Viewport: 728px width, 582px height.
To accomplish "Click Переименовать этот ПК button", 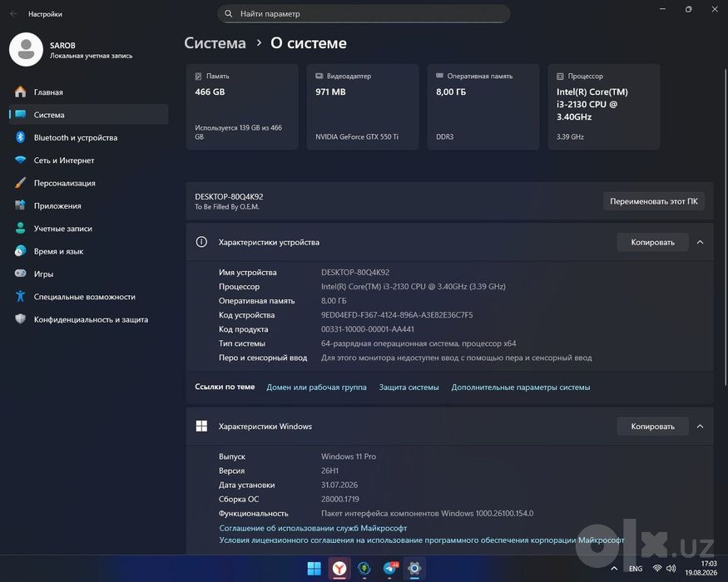I will [x=654, y=201].
